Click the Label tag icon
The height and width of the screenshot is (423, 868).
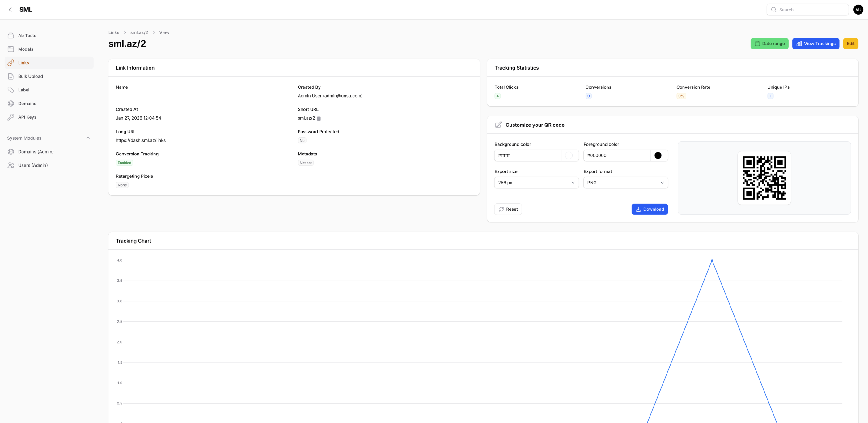(x=11, y=90)
